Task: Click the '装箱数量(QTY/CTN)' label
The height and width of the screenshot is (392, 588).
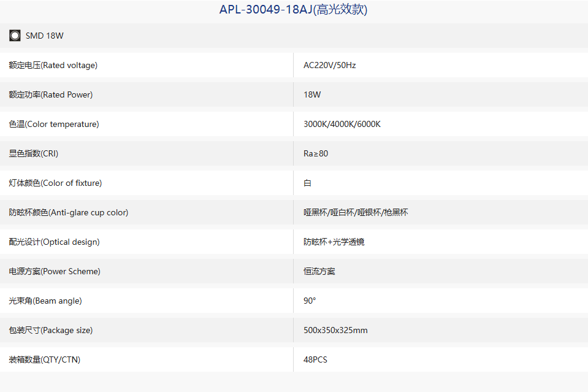Action: [x=45, y=359]
